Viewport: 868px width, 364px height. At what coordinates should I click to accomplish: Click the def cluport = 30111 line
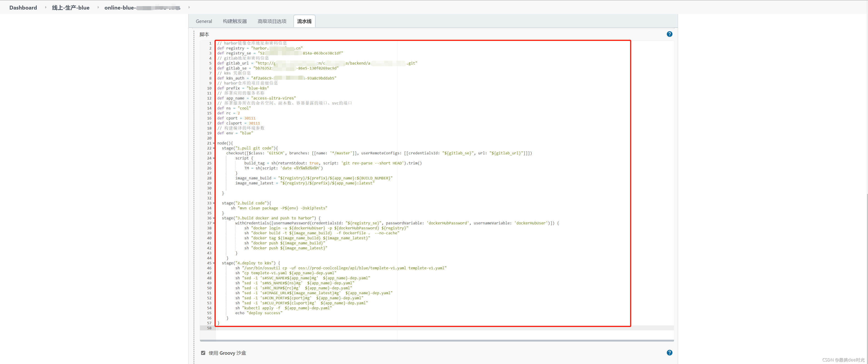(239, 123)
